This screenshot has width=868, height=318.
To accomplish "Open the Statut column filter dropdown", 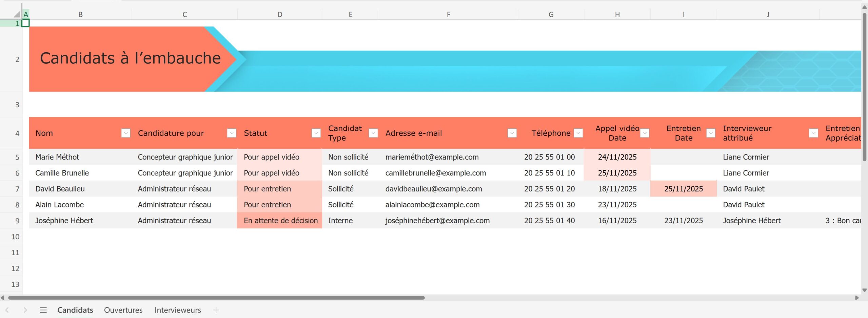I will pos(316,133).
